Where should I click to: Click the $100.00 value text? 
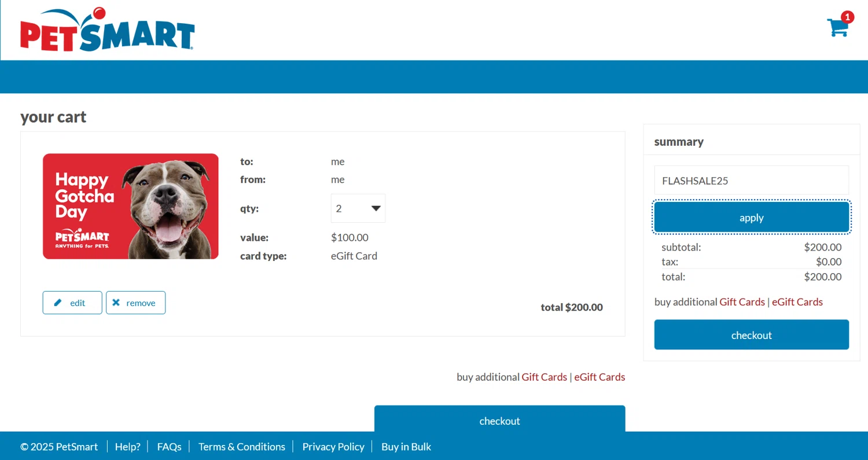(350, 238)
